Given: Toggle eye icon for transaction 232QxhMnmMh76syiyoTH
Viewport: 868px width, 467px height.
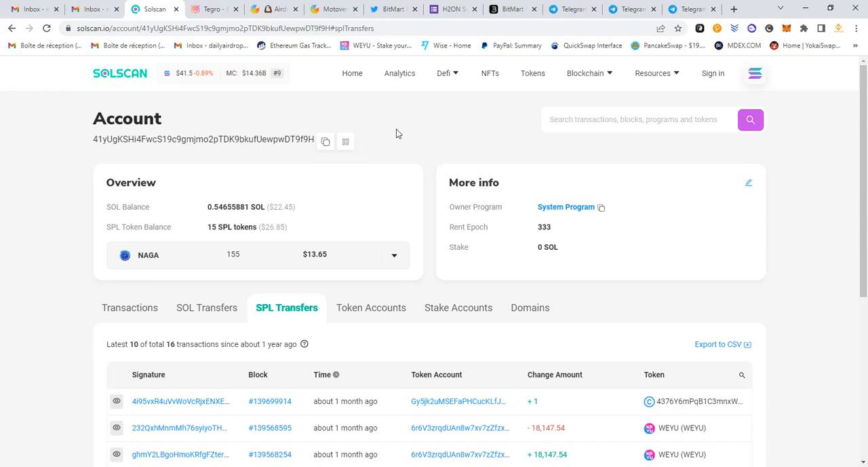Looking at the screenshot, I should point(117,428).
